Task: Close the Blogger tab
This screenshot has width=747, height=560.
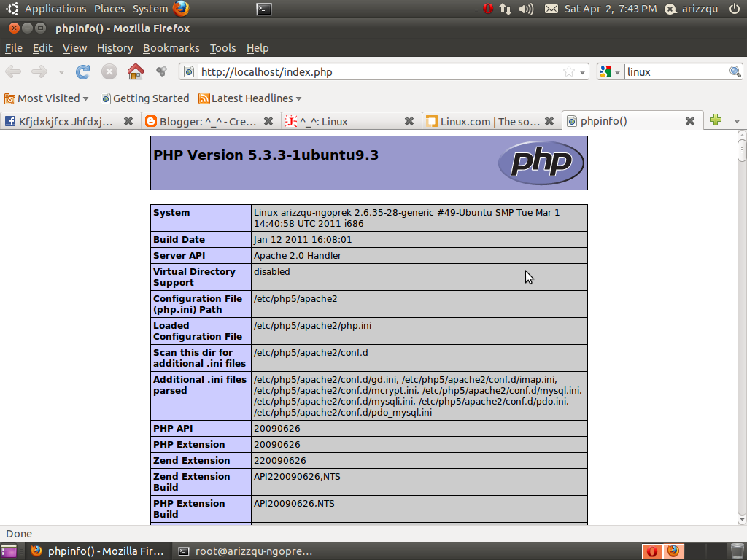Action: point(268,122)
